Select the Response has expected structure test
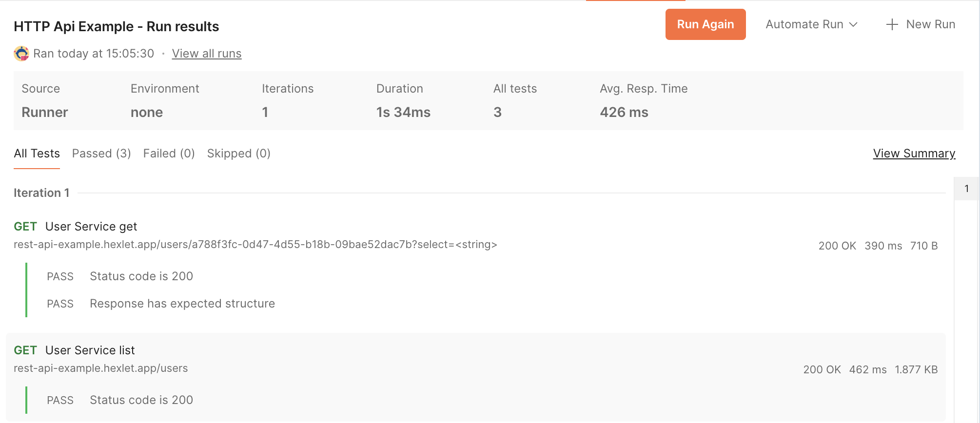The image size is (980, 423). click(182, 304)
